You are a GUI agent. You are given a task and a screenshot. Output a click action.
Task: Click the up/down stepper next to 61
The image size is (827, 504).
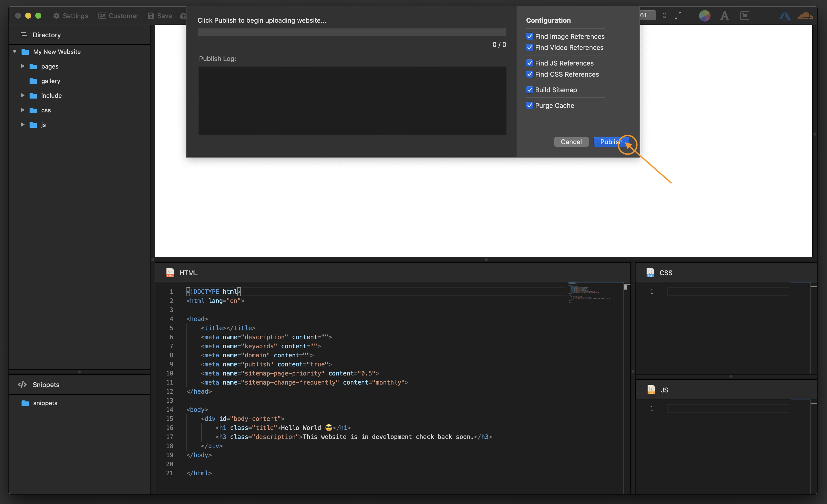tap(664, 15)
